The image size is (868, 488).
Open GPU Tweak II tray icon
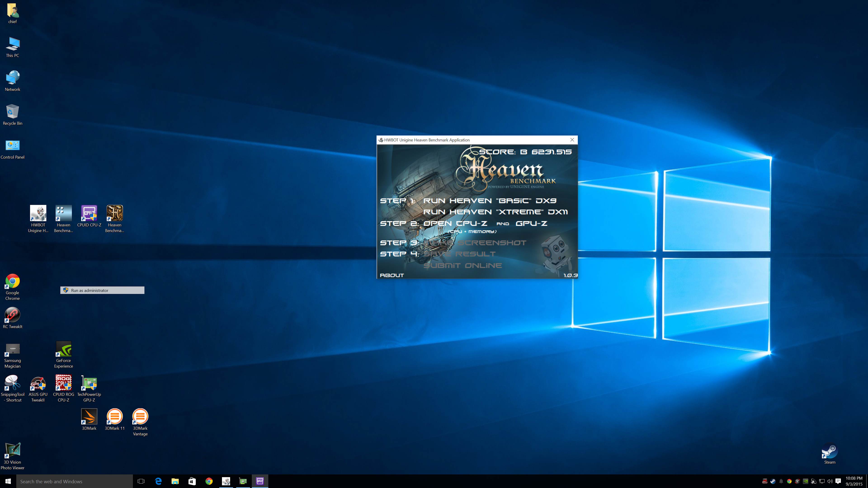[x=764, y=481]
